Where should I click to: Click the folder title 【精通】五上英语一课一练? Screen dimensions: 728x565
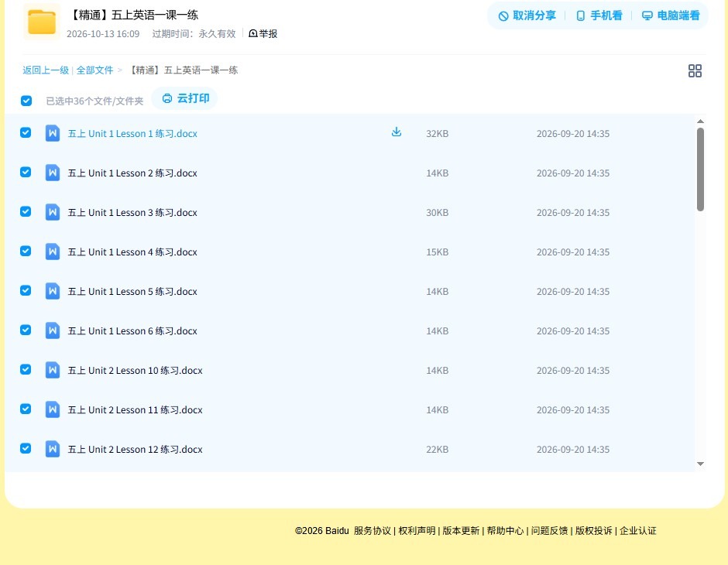pos(134,15)
